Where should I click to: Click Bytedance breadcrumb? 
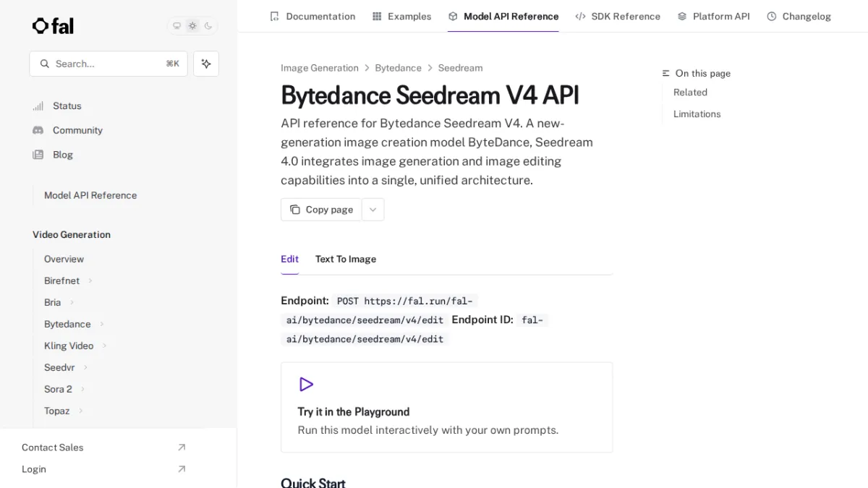[x=398, y=68]
